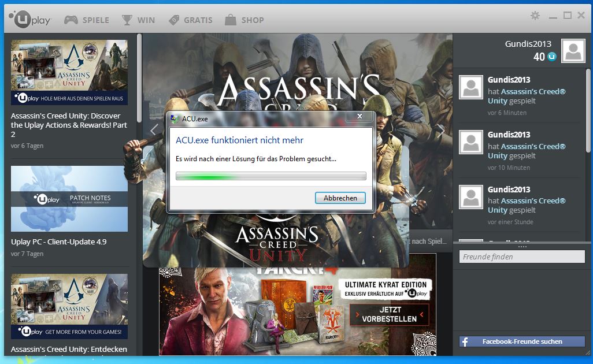593x364 pixels.
Task: Click the ACU.exe dialog title bar icon
Action: (x=175, y=118)
